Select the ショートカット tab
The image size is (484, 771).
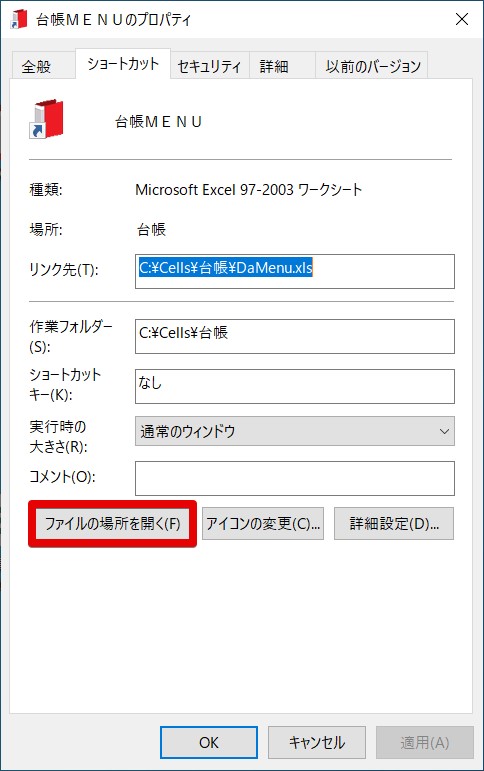(x=123, y=64)
